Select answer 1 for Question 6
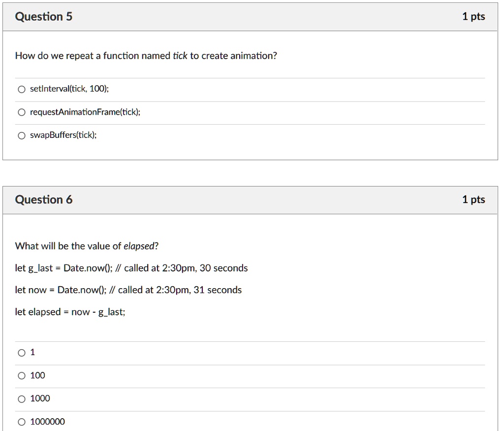Screen dimensions: 504x431 [x=22, y=353]
